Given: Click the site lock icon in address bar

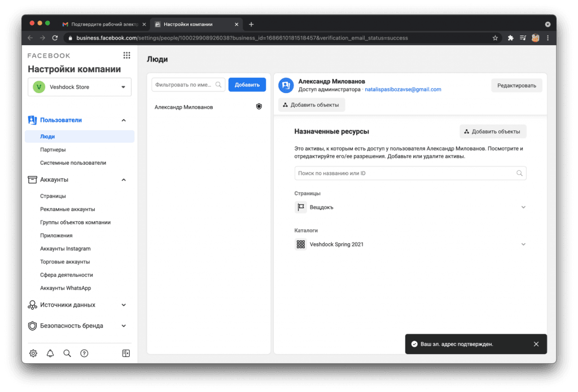Looking at the screenshot, I should (71, 38).
